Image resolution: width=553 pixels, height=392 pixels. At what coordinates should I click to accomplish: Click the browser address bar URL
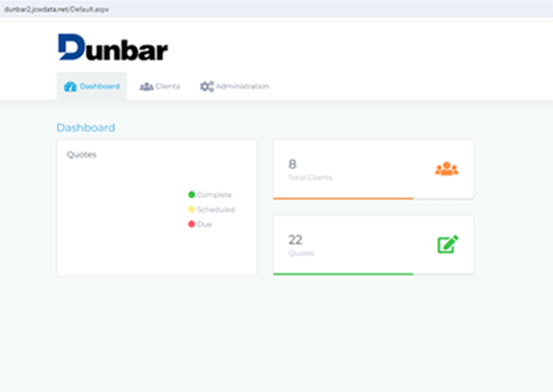pos(56,10)
